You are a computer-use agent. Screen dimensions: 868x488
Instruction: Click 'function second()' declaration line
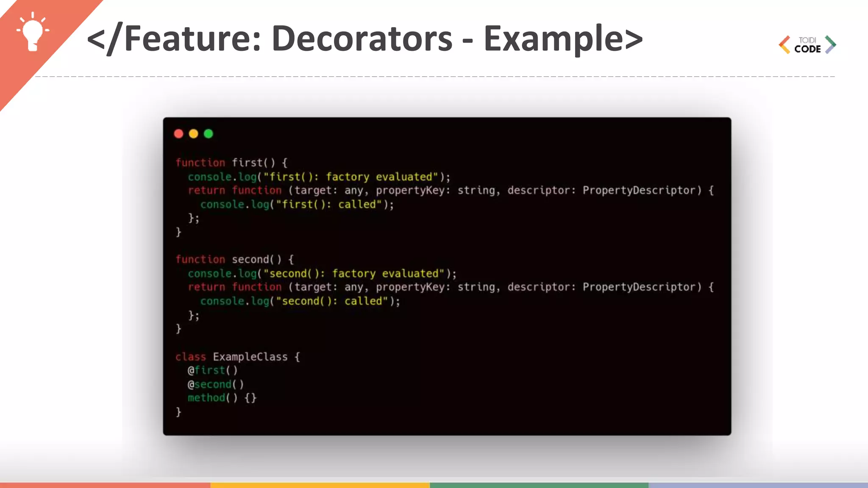point(234,259)
